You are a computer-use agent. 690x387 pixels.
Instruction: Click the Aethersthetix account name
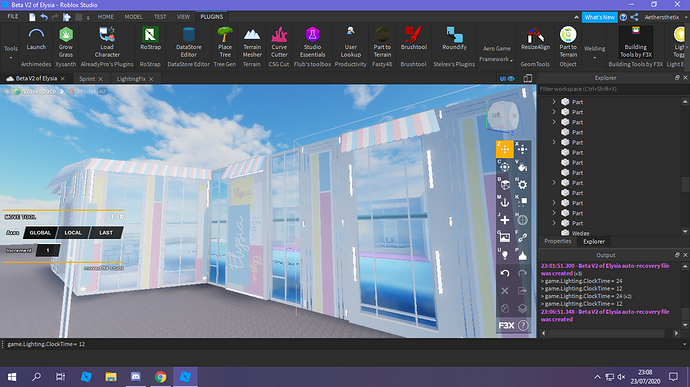(x=662, y=17)
